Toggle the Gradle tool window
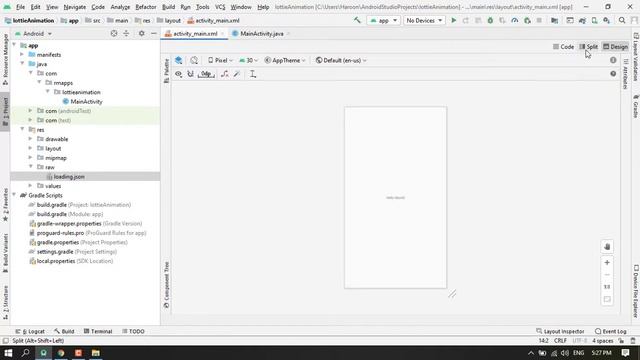The width and height of the screenshot is (640, 360). 636,107
